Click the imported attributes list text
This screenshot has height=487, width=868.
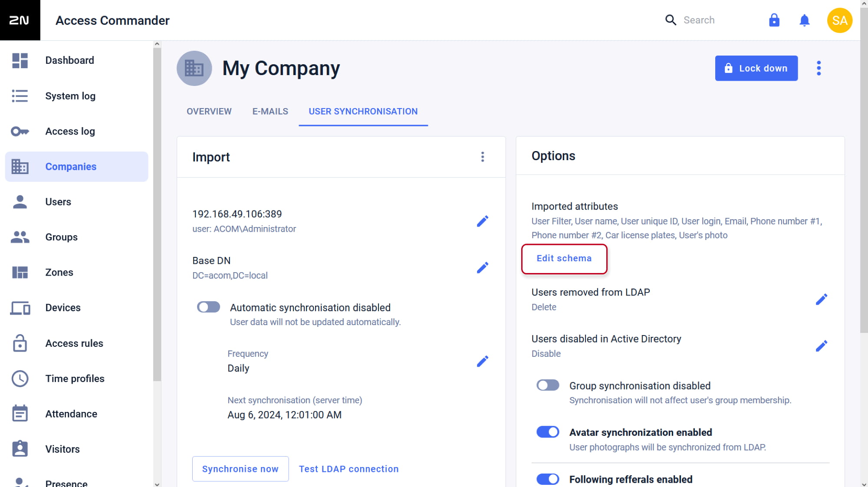pyautogui.click(x=677, y=228)
